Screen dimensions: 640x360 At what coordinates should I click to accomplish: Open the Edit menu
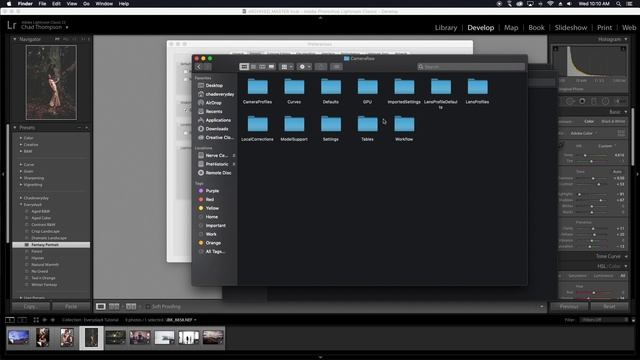tap(56, 4)
